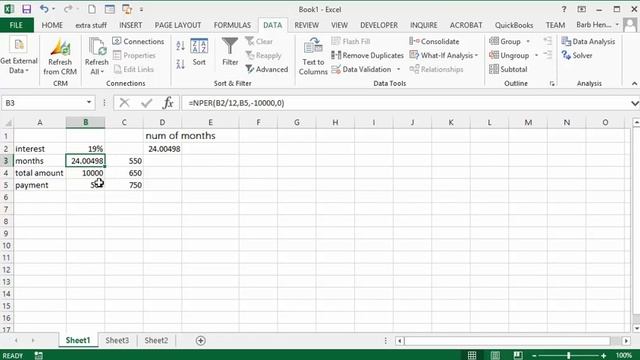This screenshot has height=360, width=640.
Task: Click Clear filter button
Action: pos(259,41)
